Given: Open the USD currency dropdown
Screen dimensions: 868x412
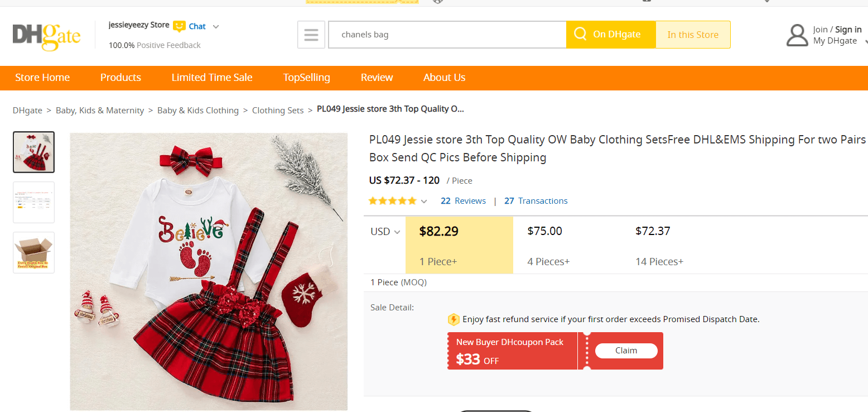Looking at the screenshot, I should click(385, 232).
